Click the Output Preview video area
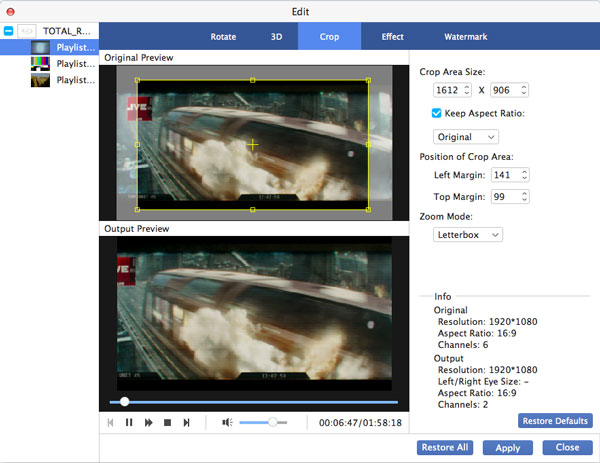The height and width of the screenshot is (463, 600). tap(254, 314)
